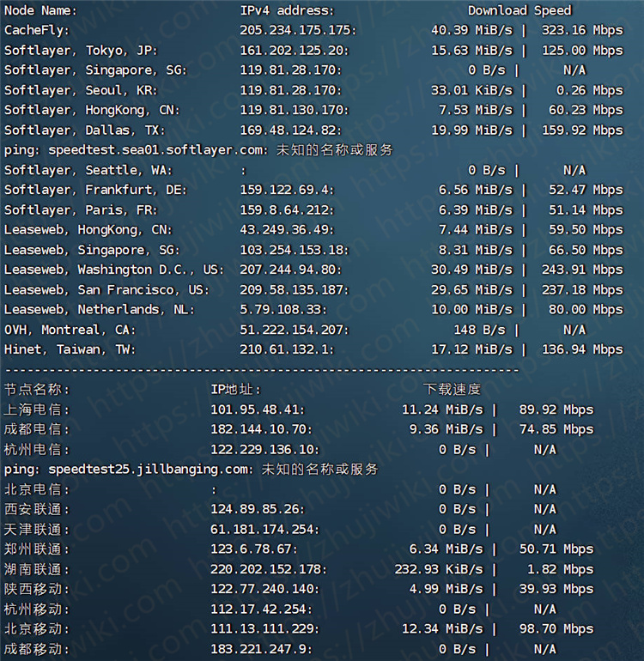Click the 上海电信 node name
Image resolution: width=644 pixels, height=661 pixels.
coord(36,409)
